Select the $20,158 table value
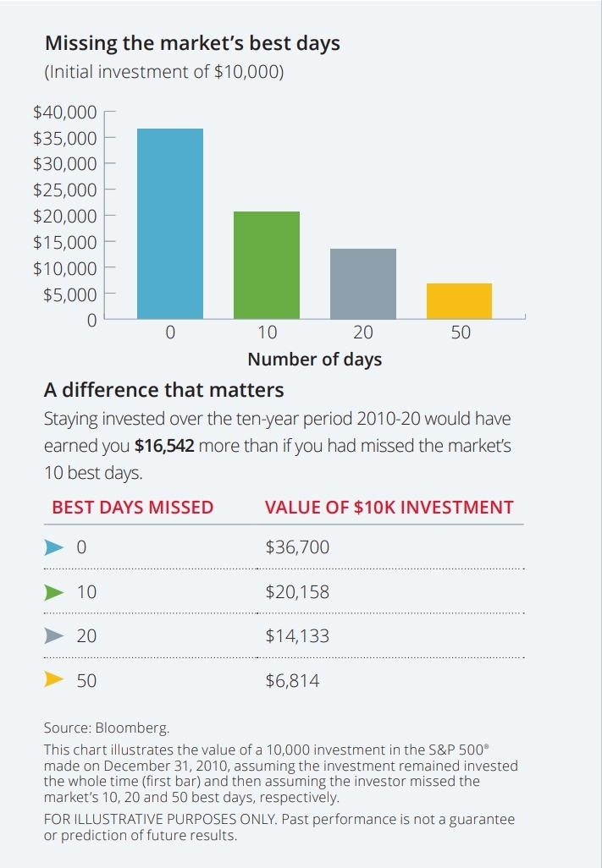This screenshot has width=602, height=868. tap(297, 591)
